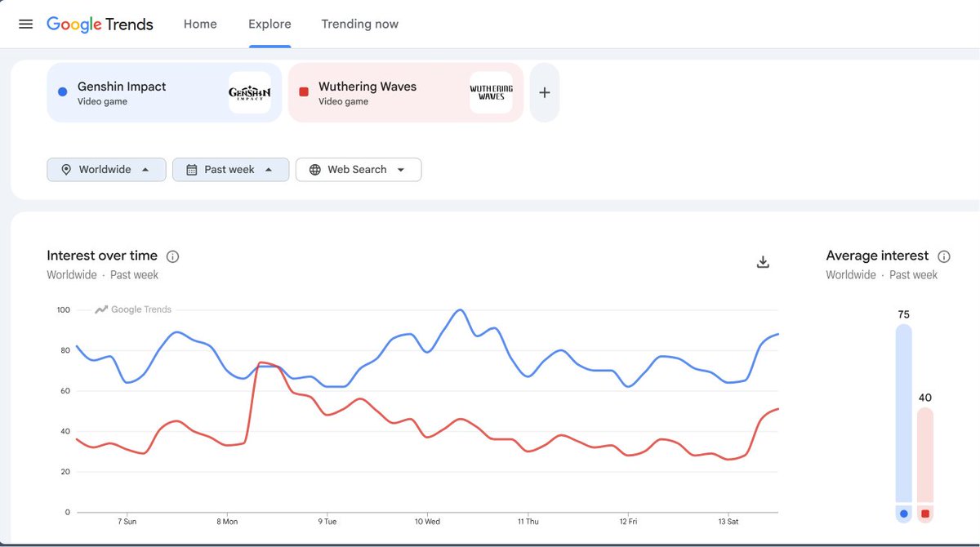
Task: Click the Google Trends logo
Action: (100, 24)
